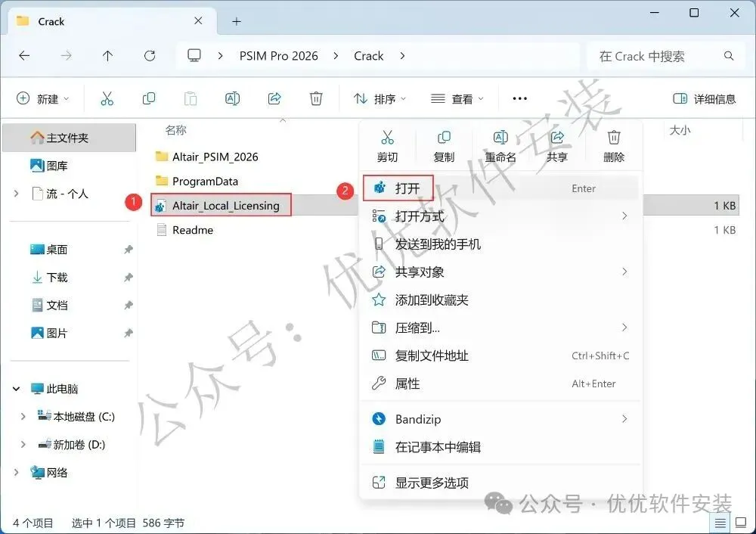Screen dimensions: 756x534
Task: Click PSIM Pro 2026 in the address bar
Action: click(279, 56)
